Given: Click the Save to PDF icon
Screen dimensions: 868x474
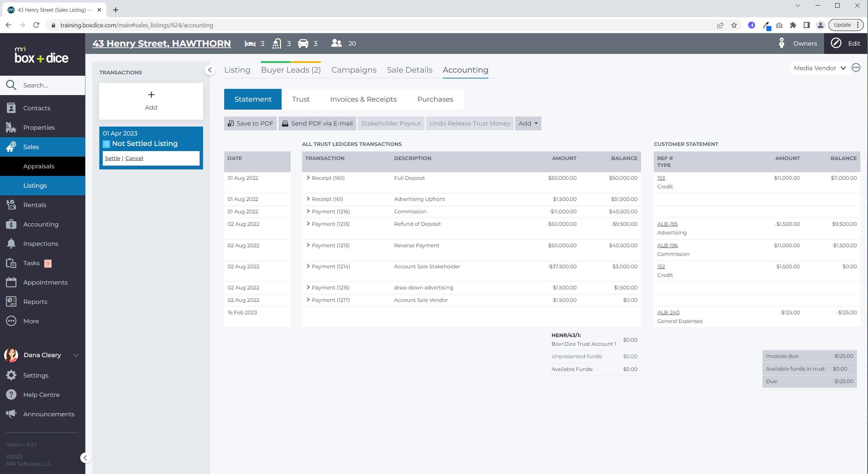Looking at the screenshot, I should [x=231, y=123].
